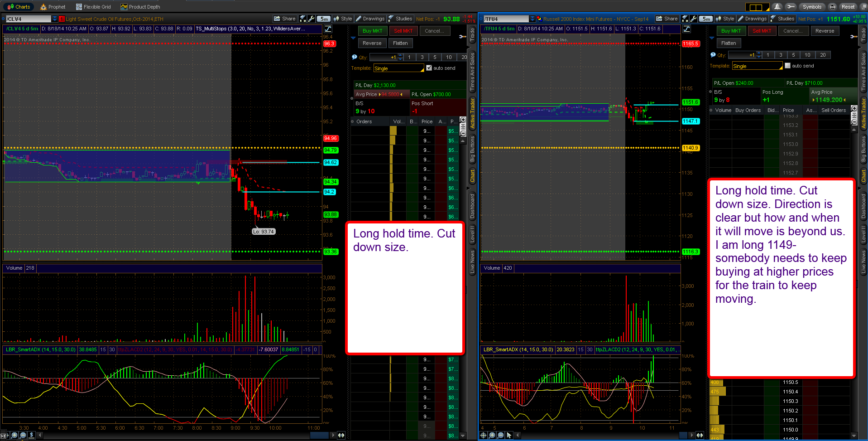Open Template dropdown in /CLV4 trader
The height and width of the screenshot is (441, 868).
[398, 68]
